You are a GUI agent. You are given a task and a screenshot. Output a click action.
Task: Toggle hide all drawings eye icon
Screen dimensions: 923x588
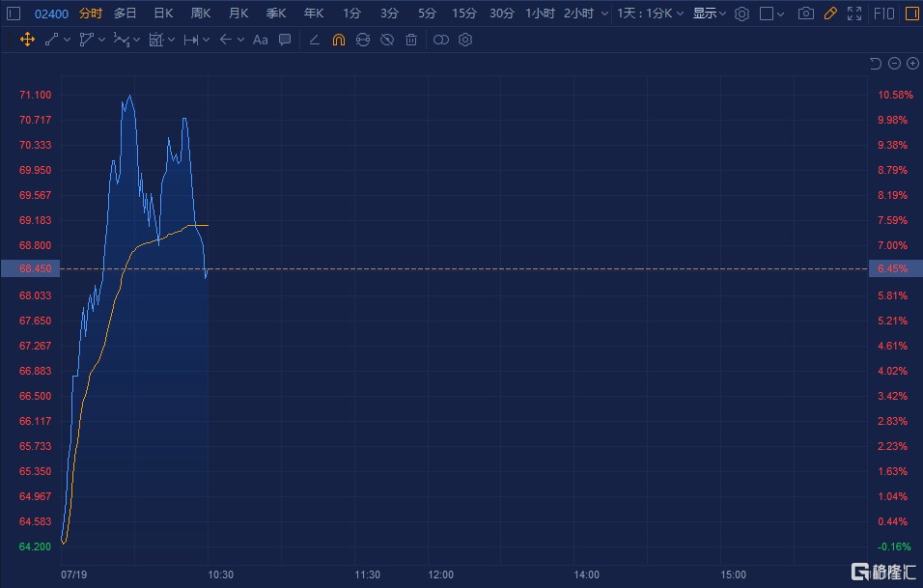[387, 40]
